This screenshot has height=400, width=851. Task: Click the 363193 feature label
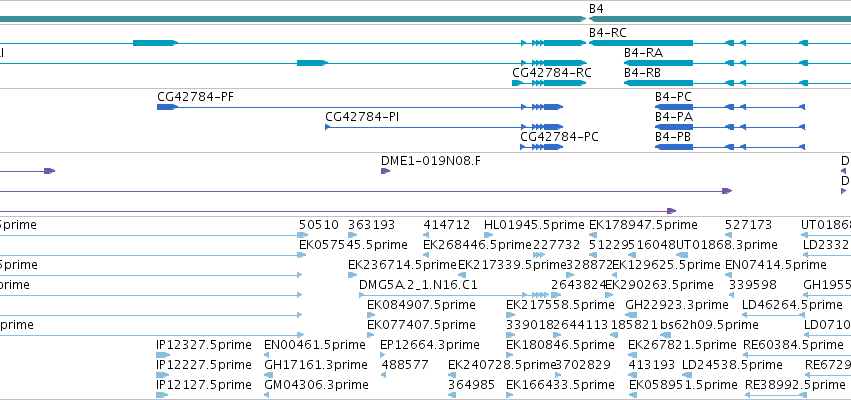[x=372, y=225]
